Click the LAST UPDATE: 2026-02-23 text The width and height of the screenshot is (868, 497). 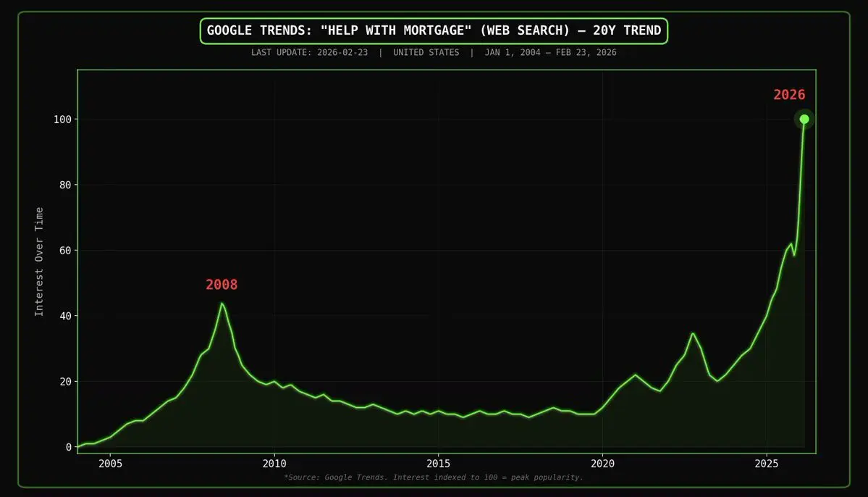[x=309, y=53]
